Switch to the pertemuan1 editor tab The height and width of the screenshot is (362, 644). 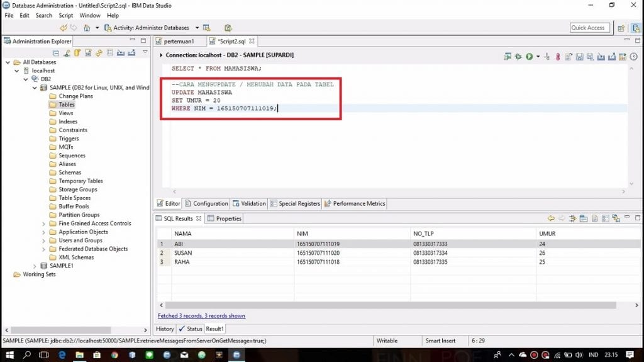pos(179,41)
